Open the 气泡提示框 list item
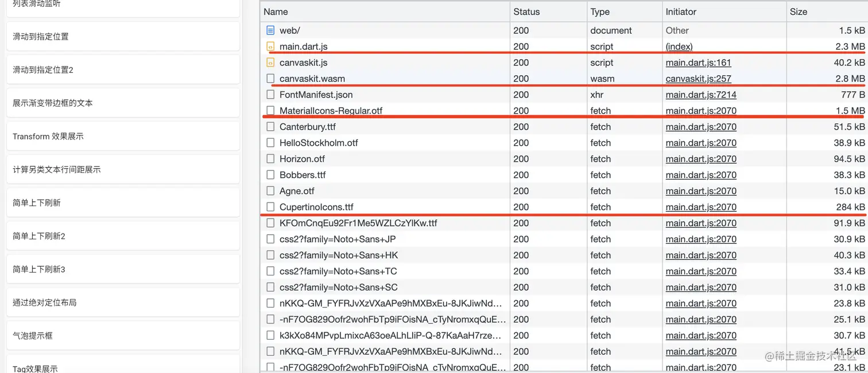This screenshot has width=868, height=373. tap(123, 336)
